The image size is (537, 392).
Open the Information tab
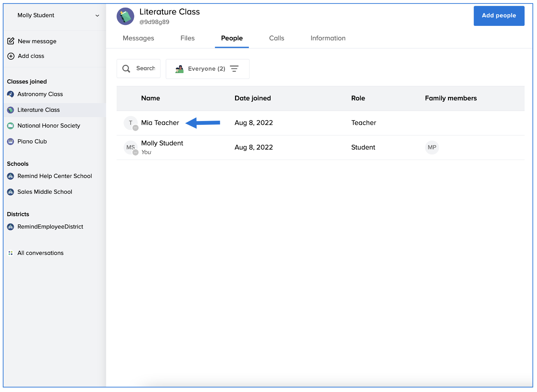tap(328, 38)
